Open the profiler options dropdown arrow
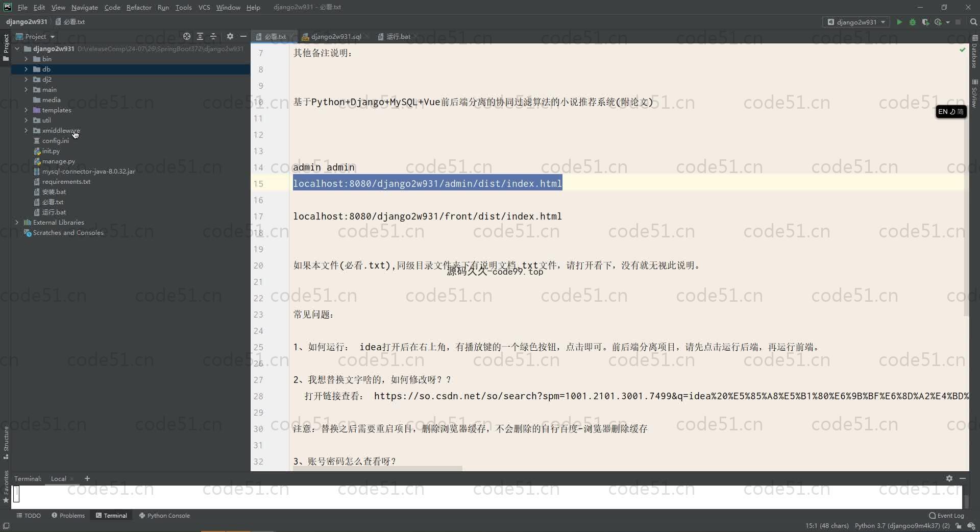This screenshot has width=980, height=532. click(x=948, y=22)
